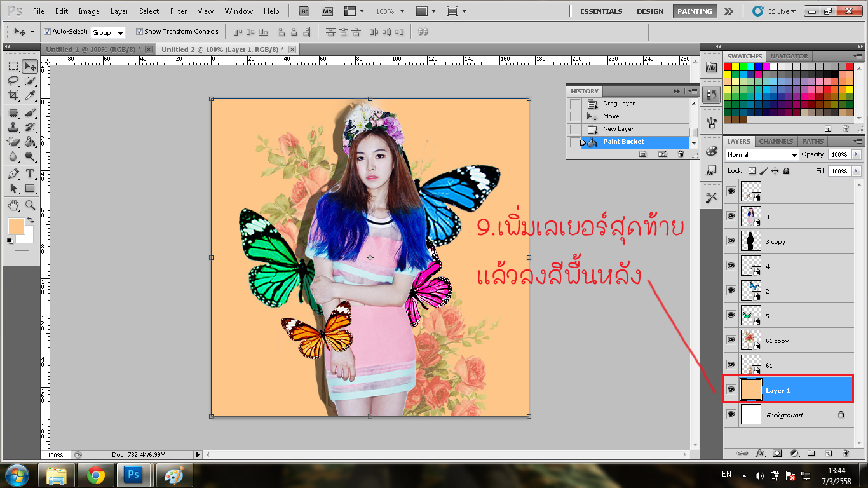
Task: Create a new layer from Layers panel
Action: click(x=829, y=453)
